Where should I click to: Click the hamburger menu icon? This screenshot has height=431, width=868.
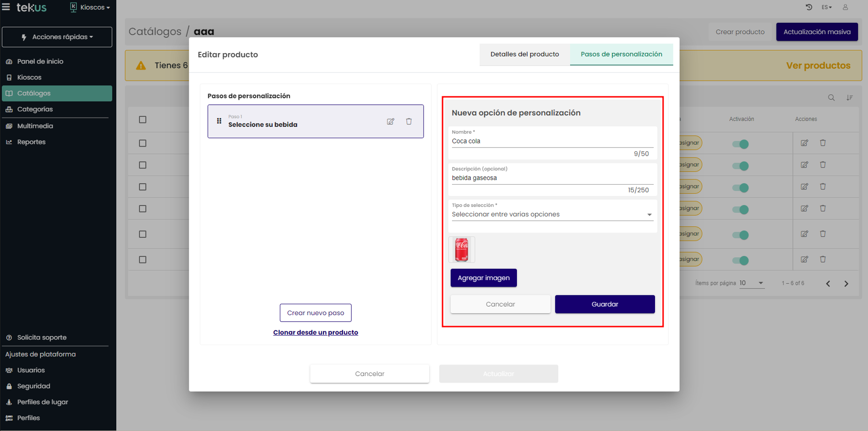click(6, 7)
